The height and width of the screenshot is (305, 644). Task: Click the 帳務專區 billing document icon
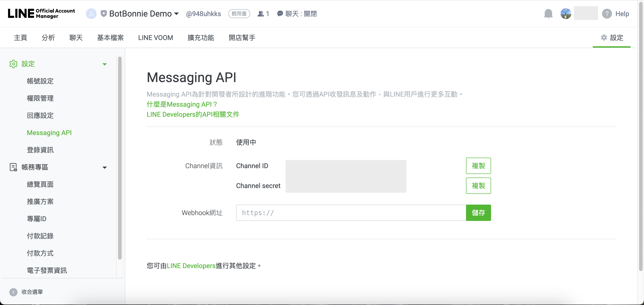click(x=13, y=167)
